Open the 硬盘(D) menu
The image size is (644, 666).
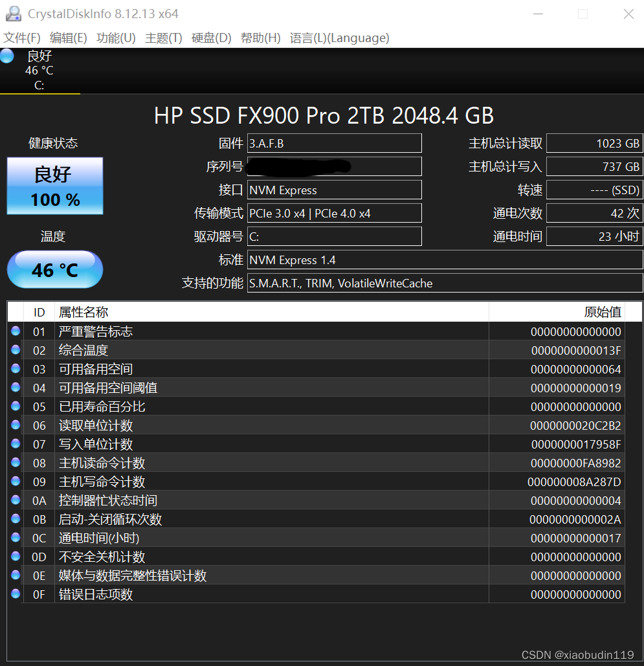tap(211, 38)
